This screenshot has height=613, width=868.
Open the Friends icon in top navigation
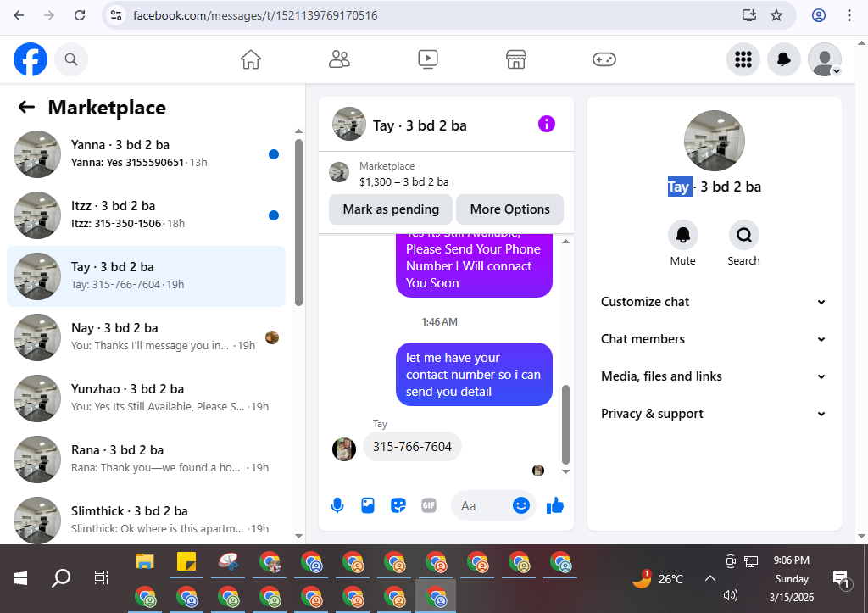point(339,59)
